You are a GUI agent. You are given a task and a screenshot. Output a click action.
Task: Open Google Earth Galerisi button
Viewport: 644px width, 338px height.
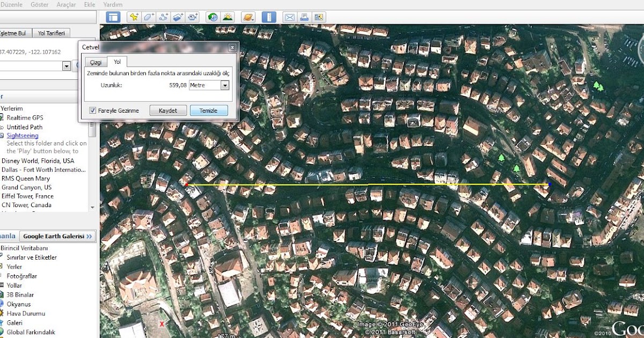pos(58,236)
